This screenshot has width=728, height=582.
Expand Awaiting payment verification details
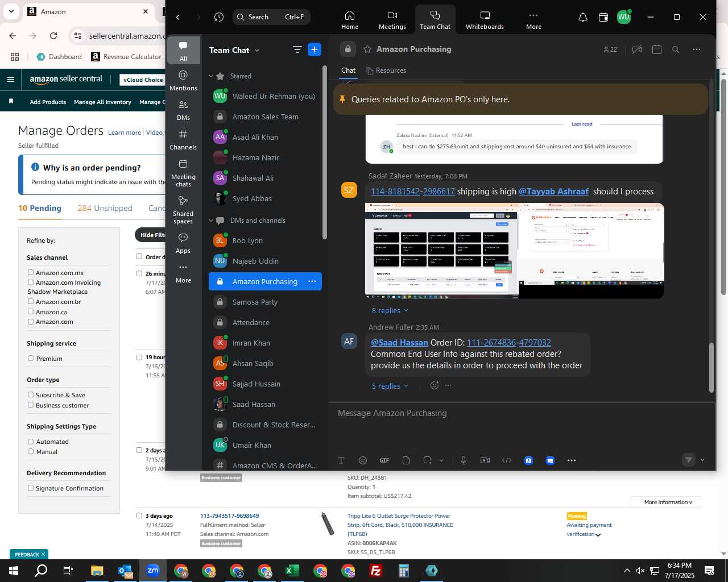[598, 535]
